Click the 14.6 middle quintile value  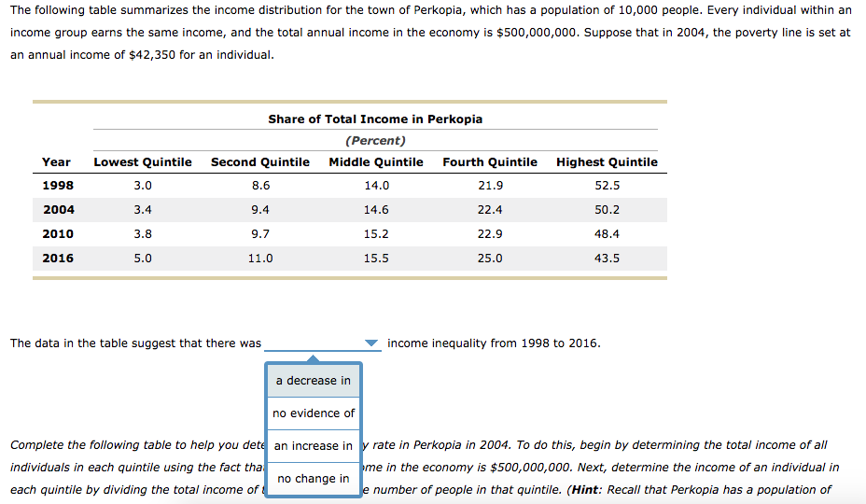pyautogui.click(x=376, y=210)
